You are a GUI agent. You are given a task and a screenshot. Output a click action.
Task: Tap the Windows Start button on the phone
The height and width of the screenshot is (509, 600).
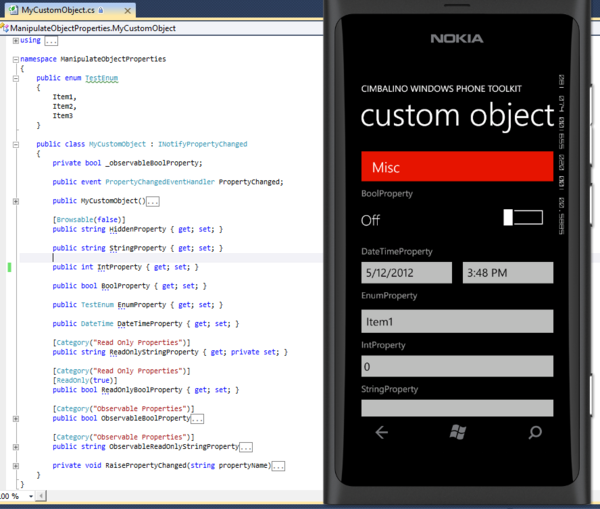458,432
